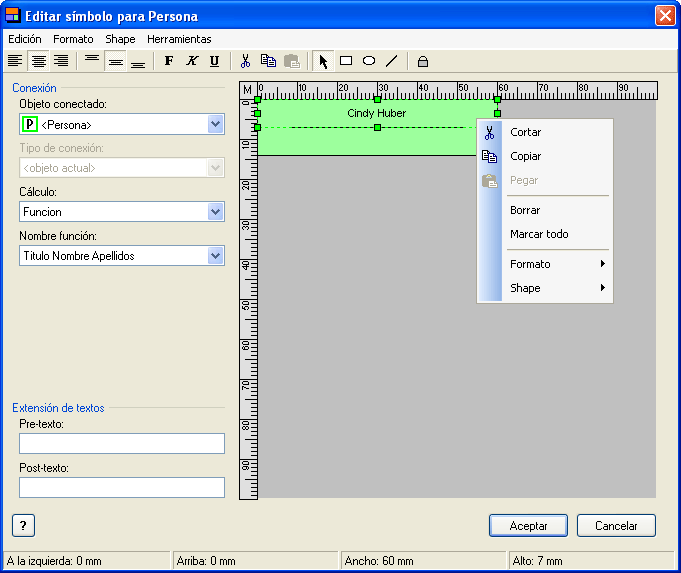Toggle underline formatting (U)
Image resolution: width=681 pixels, height=573 pixels.
coord(215,61)
